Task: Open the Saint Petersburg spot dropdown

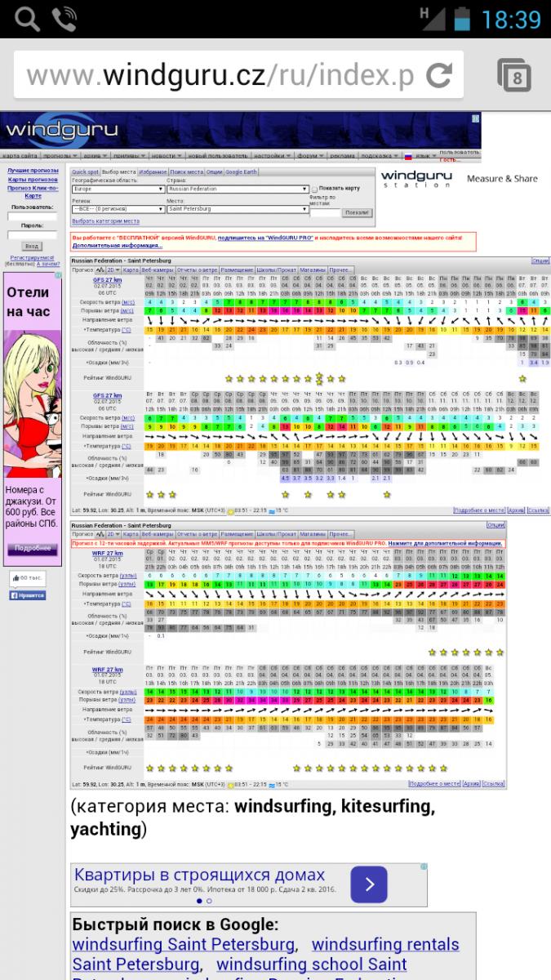Action: pos(237,209)
